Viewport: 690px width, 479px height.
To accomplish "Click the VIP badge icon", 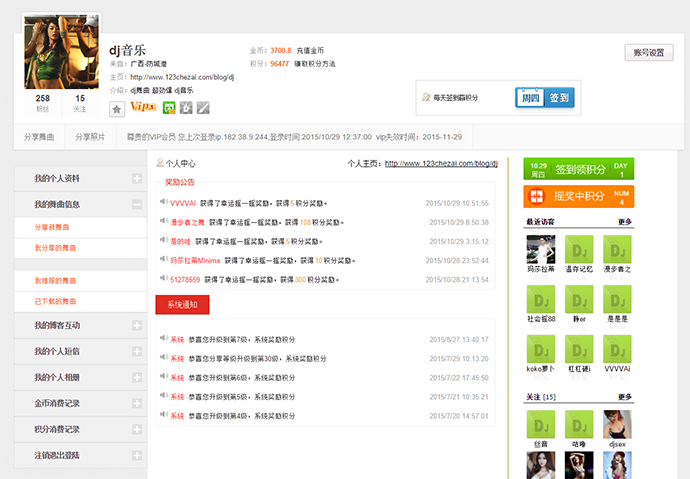I will tap(143, 107).
